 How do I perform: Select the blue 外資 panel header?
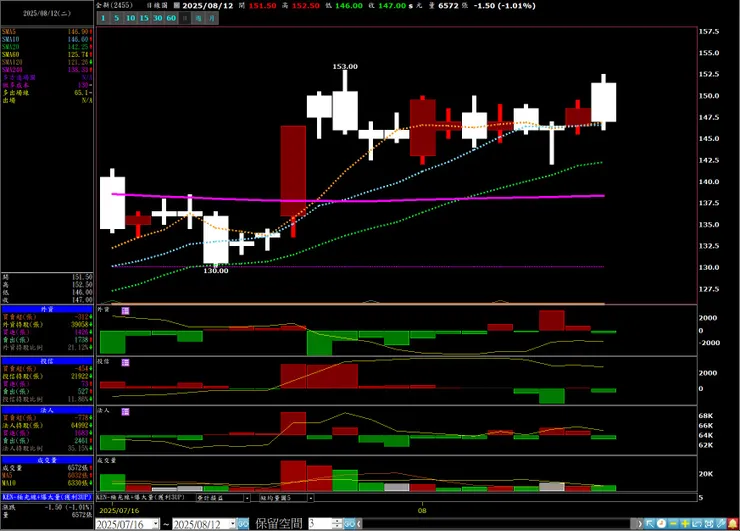pyautogui.click(x=47, y=309)
